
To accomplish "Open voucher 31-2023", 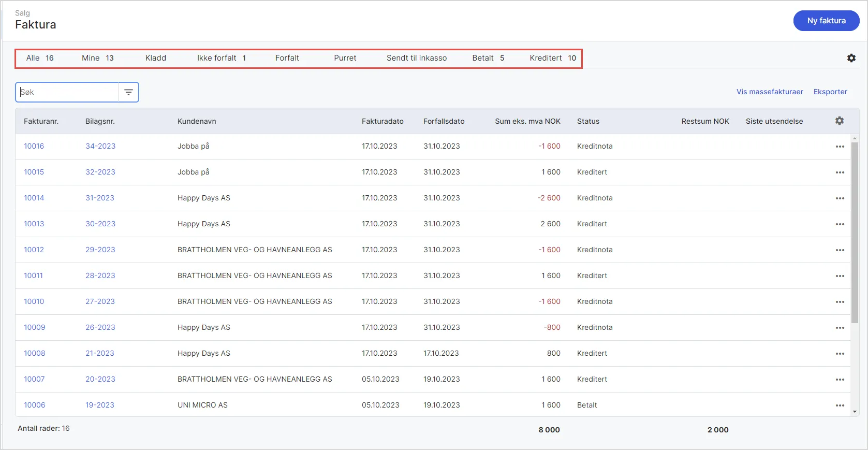I will pyautogui.click(x=100, y=198).
